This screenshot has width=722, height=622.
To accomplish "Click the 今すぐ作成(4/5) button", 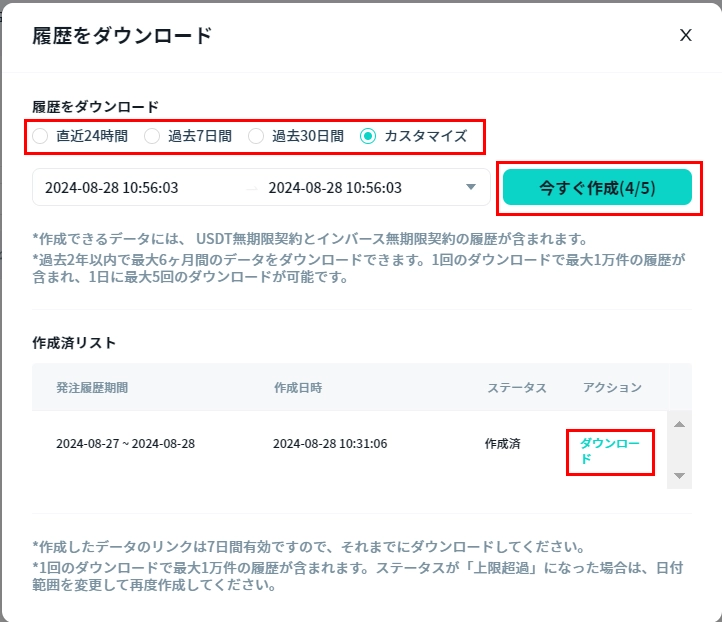I will pyautogui.click(x=597, y=187).
